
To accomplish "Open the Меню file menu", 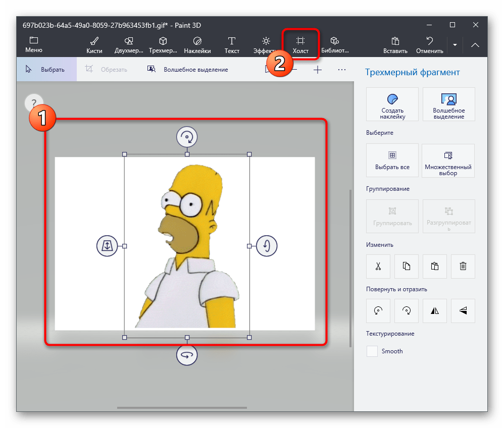I will pos(34,44).
